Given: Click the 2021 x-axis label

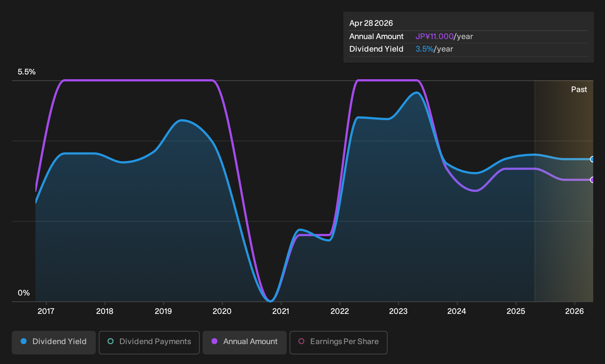Looking at the screenshot, I should [x=281, y=311].
